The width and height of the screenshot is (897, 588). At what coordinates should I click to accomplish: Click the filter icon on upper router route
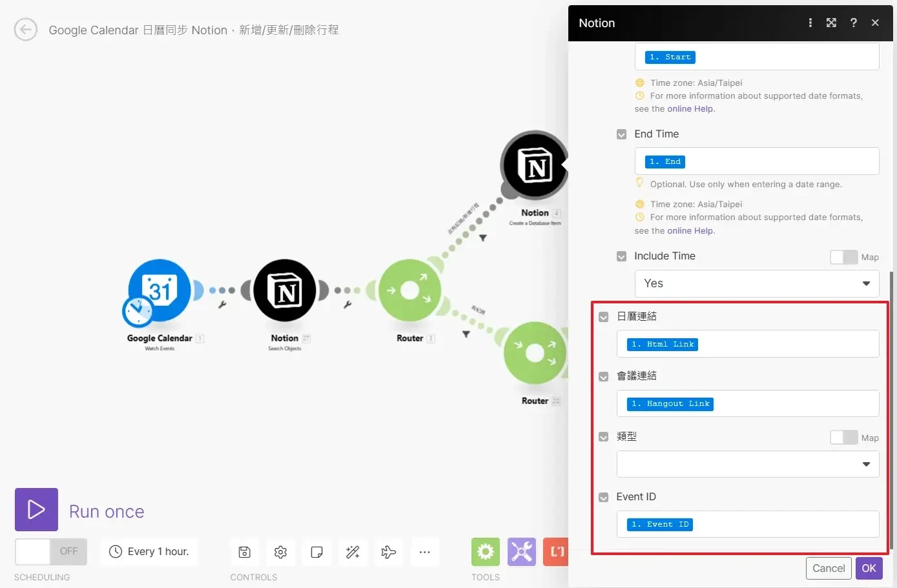(483, 238)
